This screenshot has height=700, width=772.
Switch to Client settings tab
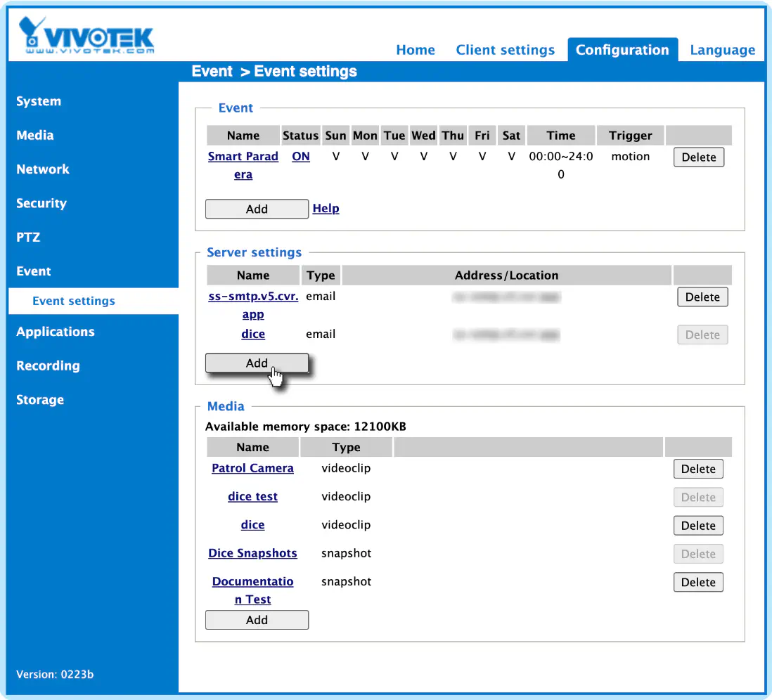pos(505,50)
